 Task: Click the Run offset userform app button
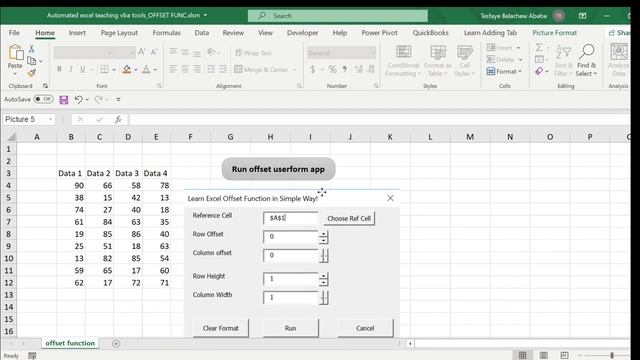[278, 169]
